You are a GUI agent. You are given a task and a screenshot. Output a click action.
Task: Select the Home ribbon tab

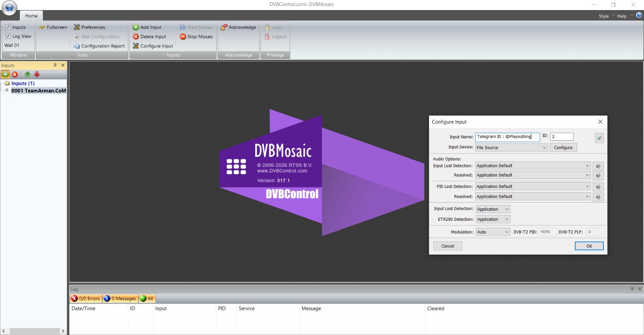click(31, 16)
